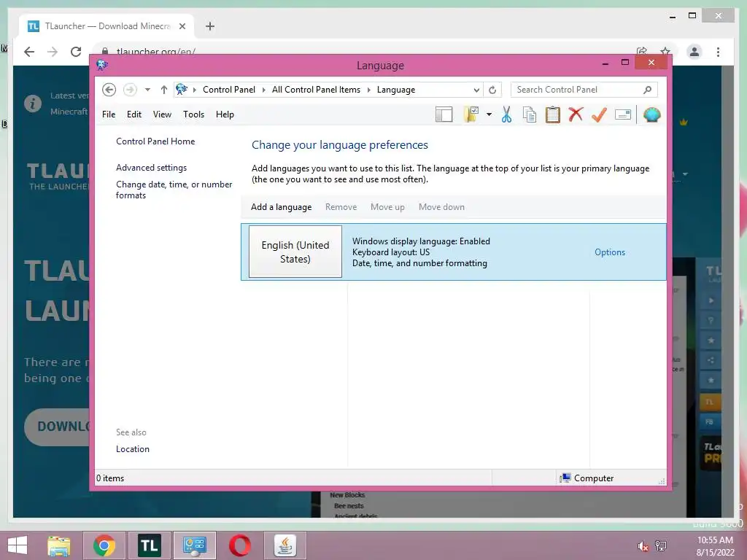Bookmark page with Chrome star icon
The image size is (747, 560).
pos(665,52)
